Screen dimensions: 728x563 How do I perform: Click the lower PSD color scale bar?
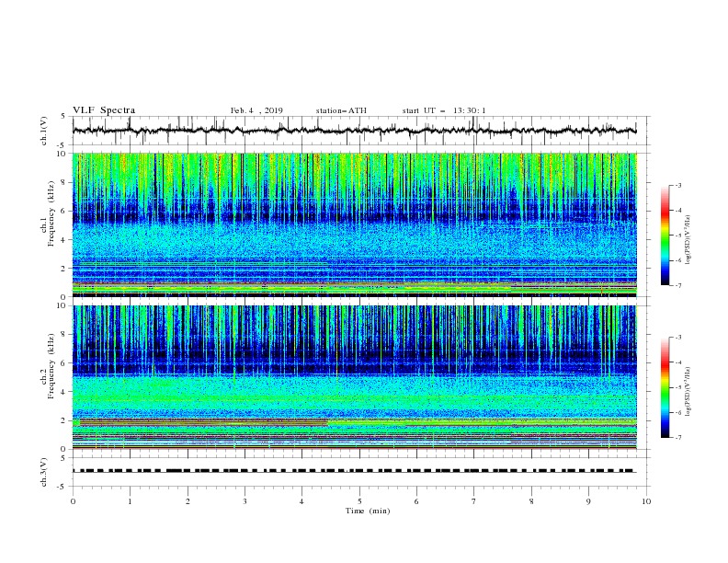665,387
